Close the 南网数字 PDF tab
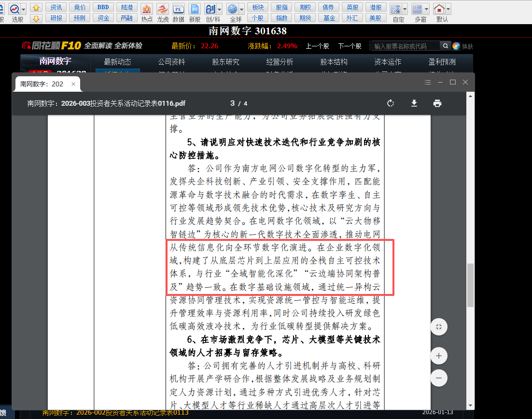 (73, 84)
